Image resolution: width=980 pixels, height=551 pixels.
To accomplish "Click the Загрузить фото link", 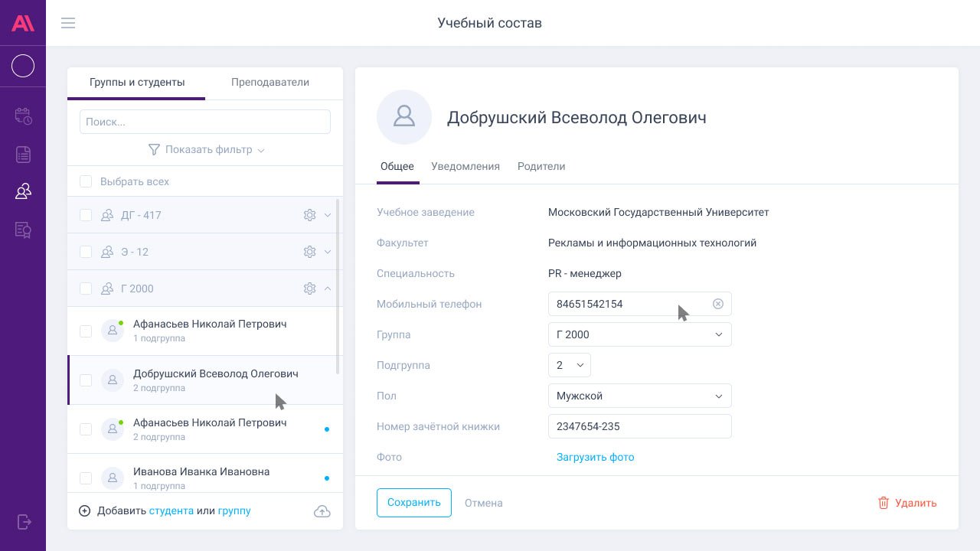I will [x=595, y=457].
